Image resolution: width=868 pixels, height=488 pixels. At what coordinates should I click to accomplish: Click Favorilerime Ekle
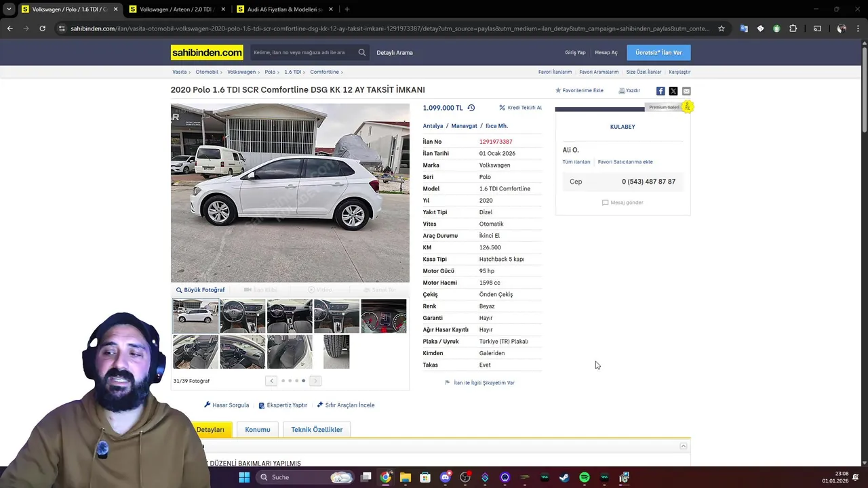coord(579,91)
